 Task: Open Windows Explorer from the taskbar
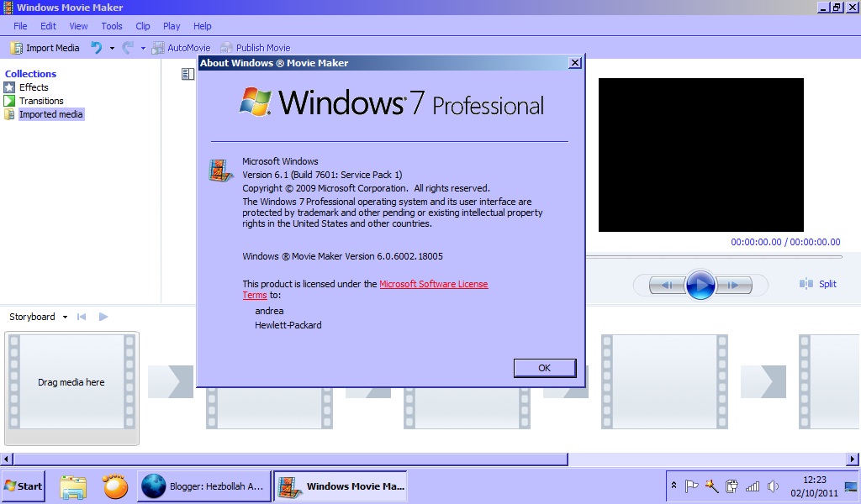point(73,486)
